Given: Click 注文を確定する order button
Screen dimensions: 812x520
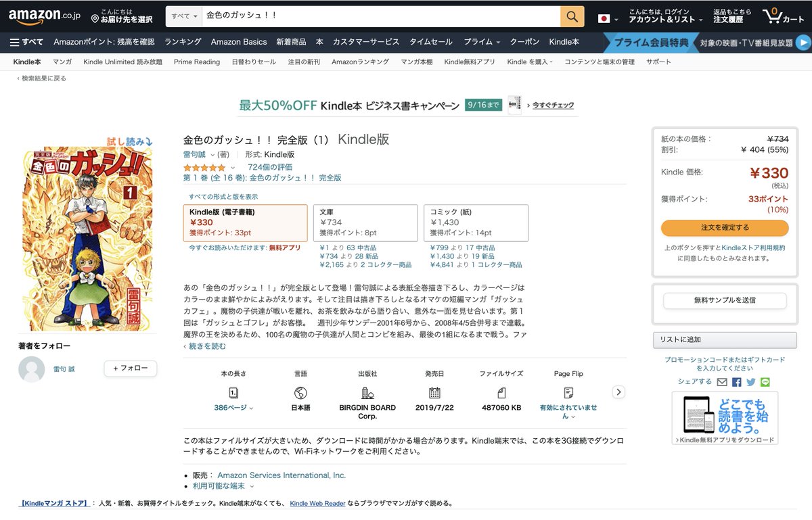Looking at the screenshot, I should point(725,227).
